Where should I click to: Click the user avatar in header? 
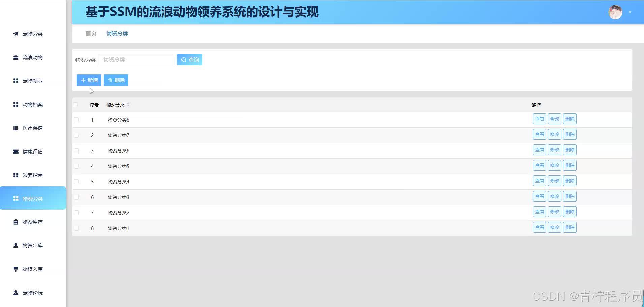click(615, 12)
